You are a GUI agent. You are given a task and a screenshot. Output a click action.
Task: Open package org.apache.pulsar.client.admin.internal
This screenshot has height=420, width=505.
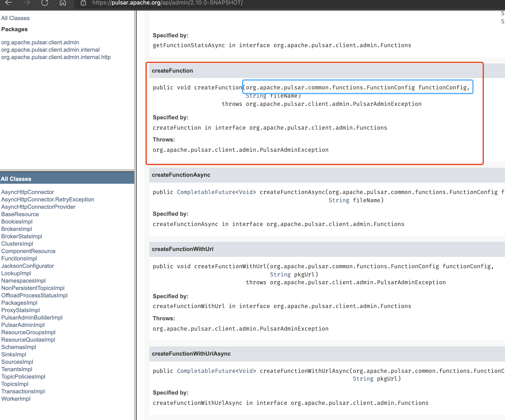(50, 50)
